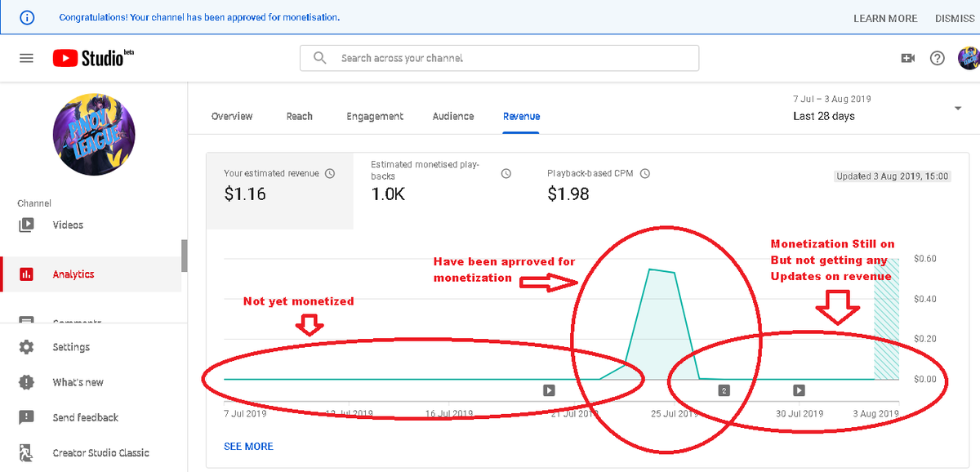Click the Videos sidebar icon
This screenshot has height=472, width=980.
[26, 225]
